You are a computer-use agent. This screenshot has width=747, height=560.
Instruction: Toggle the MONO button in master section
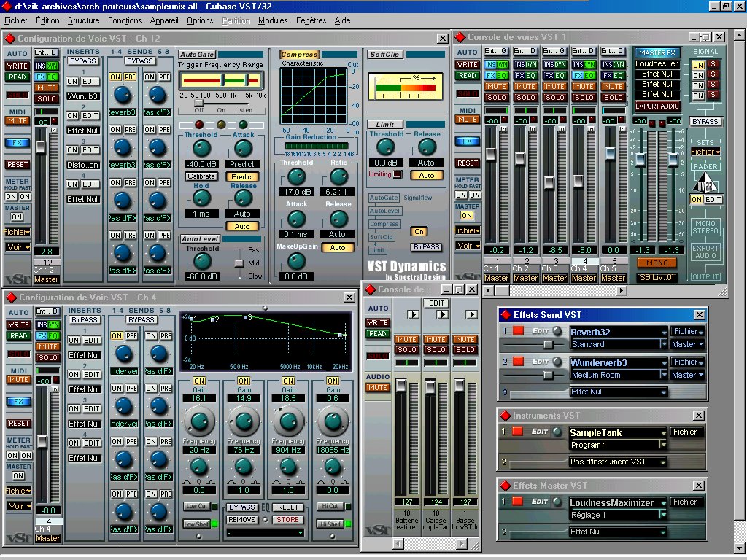coord(657,262)
